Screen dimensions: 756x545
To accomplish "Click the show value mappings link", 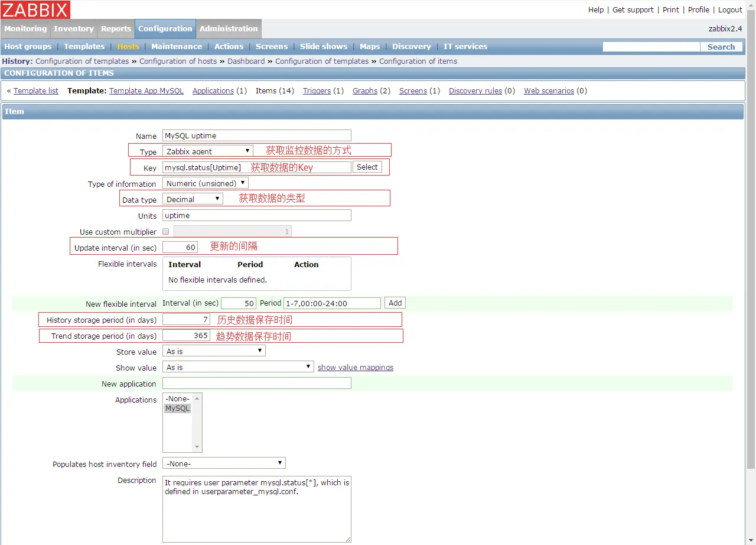I will [356, 367].
